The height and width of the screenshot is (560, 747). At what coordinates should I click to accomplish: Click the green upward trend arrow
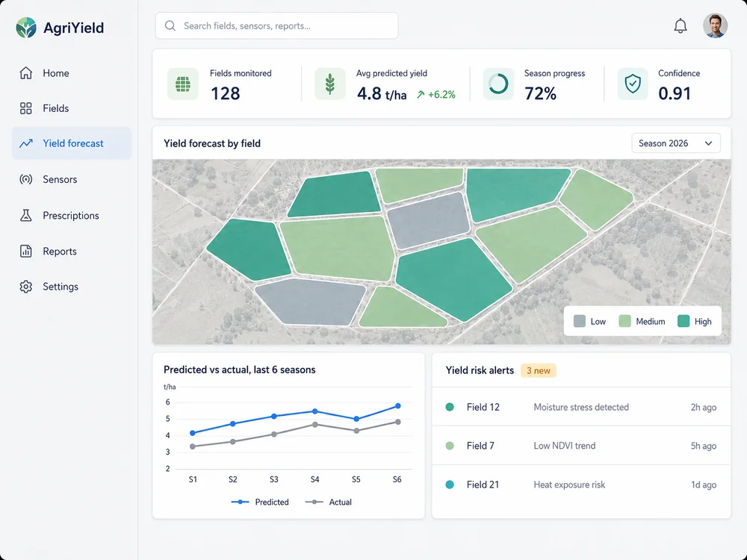421,94
